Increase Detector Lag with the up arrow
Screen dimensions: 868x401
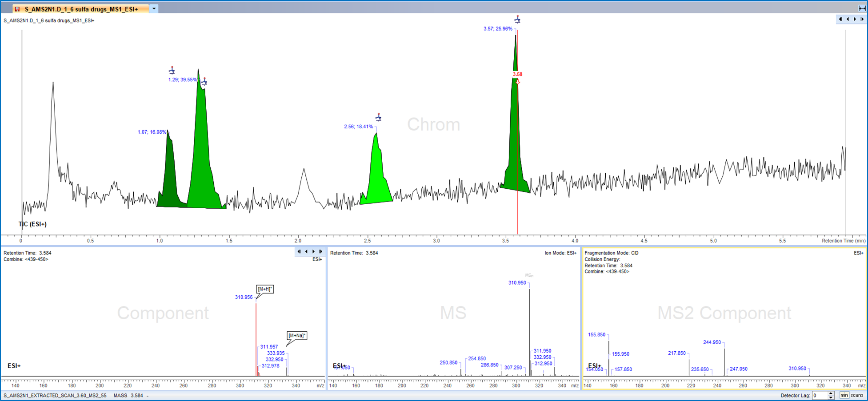[831, 393]
